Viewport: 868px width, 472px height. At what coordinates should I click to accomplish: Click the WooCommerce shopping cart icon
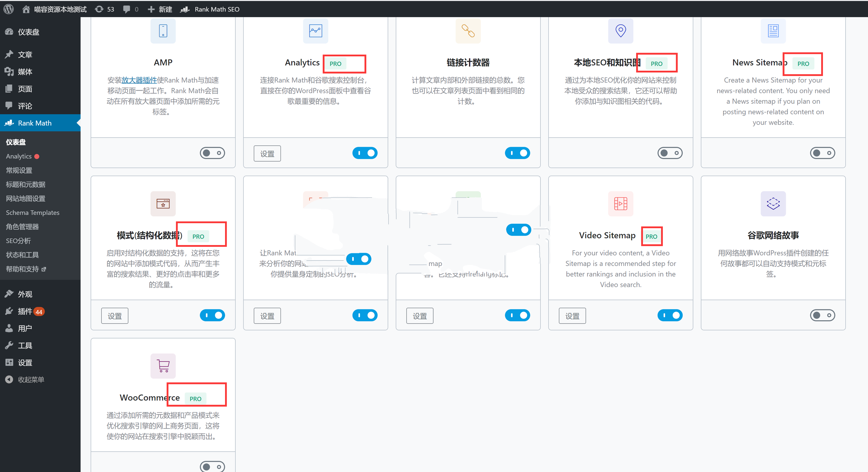[163, 366]
